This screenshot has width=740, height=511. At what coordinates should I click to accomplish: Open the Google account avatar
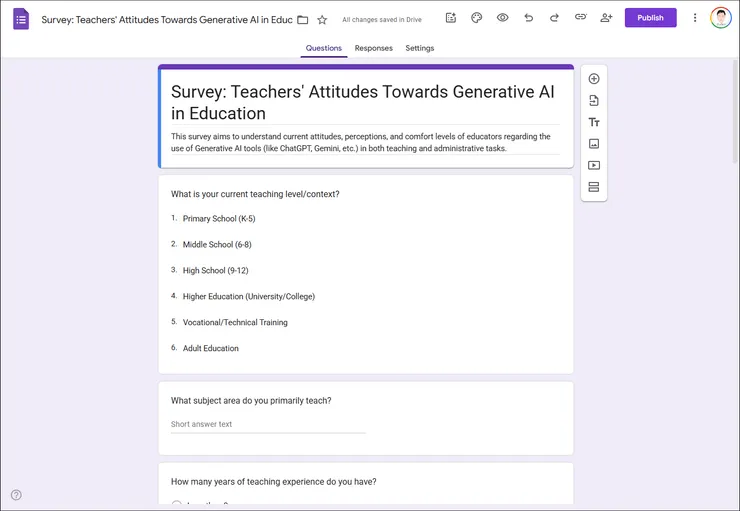tap(721, 18)
